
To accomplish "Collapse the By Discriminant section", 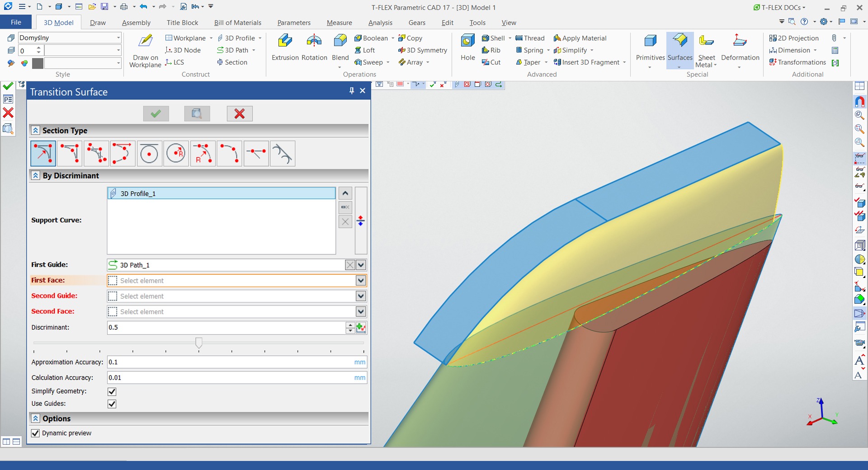I will (36, 175).
